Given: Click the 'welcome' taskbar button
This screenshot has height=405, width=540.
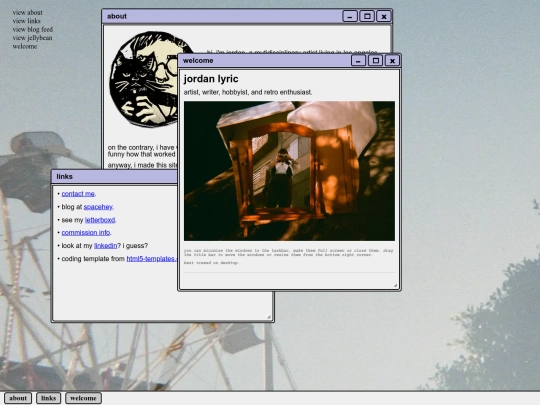Looking at the screenshot, I should 83,398.
